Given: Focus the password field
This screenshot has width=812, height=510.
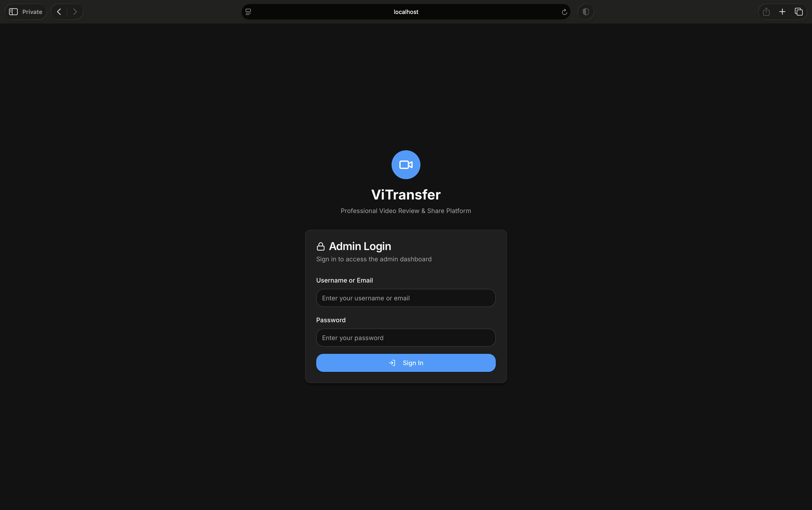Looking at the screenshot, I should pos(406,338).
